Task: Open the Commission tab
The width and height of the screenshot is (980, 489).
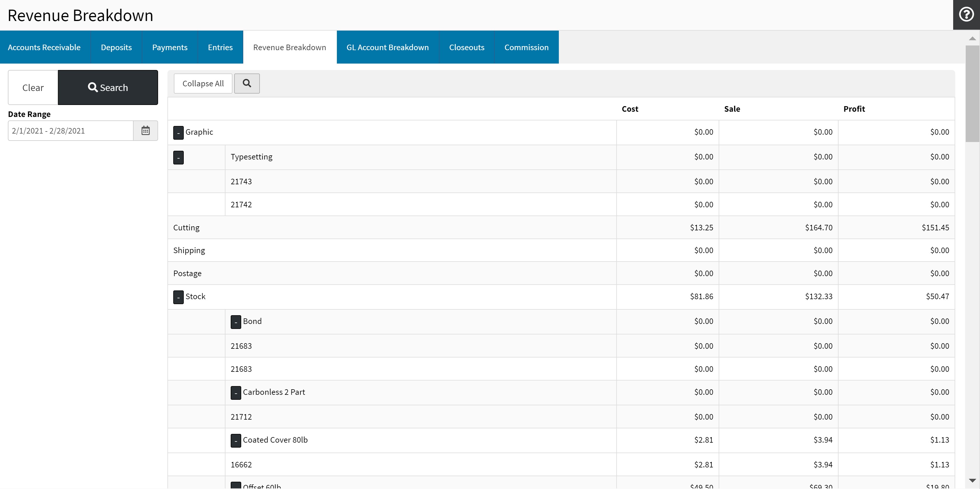Action: pos(526,47)
